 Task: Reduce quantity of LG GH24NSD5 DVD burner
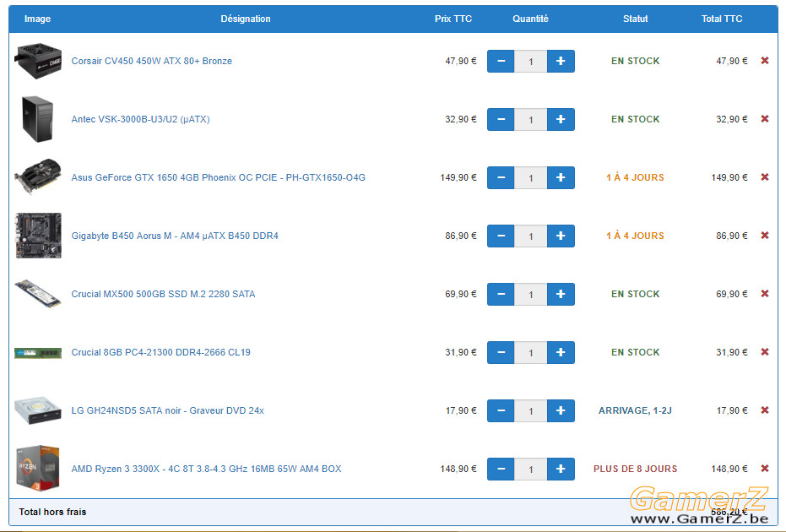pyautogui.click(x=501, y=410)
